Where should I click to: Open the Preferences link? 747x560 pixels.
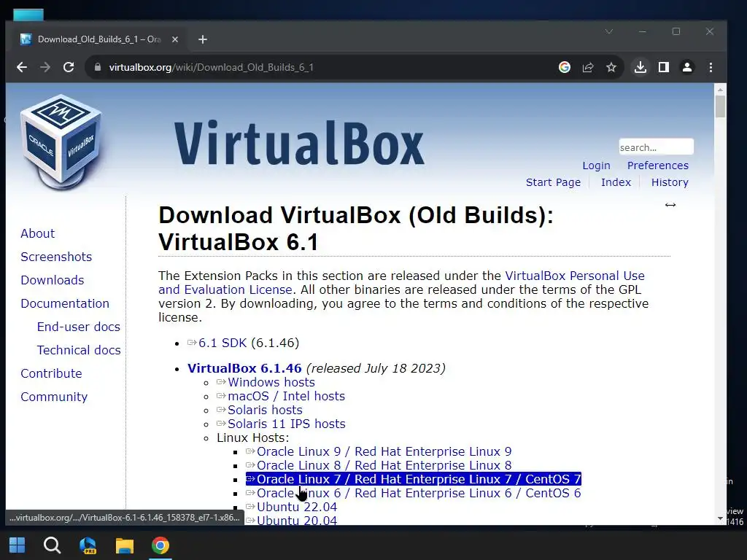tap(657, 166)
